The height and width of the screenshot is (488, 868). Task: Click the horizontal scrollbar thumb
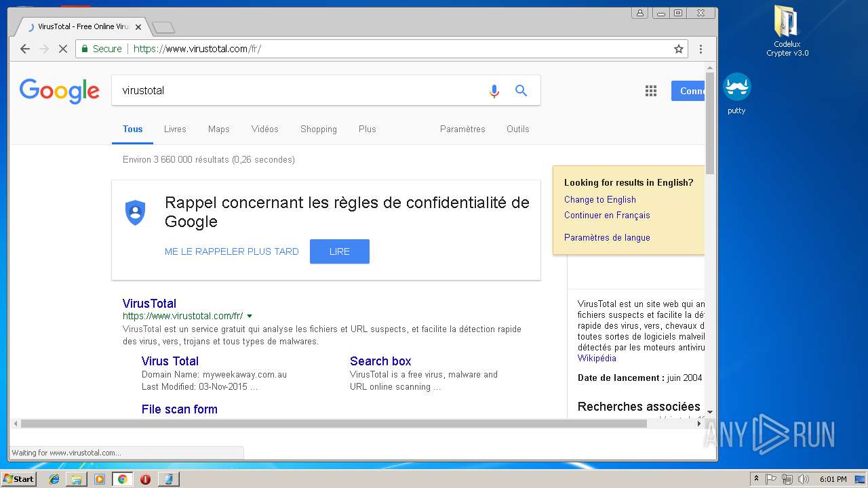(334, 424)
